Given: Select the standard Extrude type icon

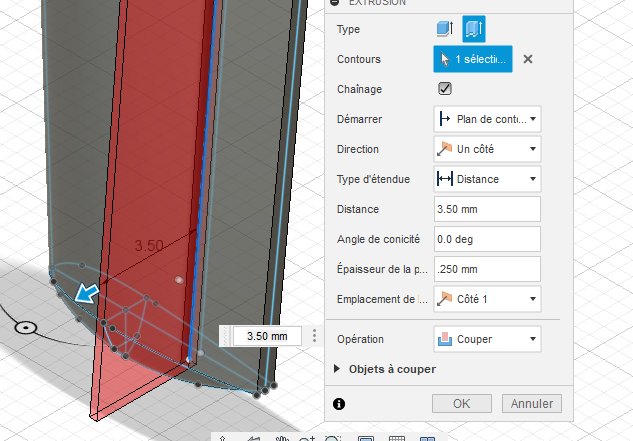Looking at the screenshot, I should click(445, 29).
